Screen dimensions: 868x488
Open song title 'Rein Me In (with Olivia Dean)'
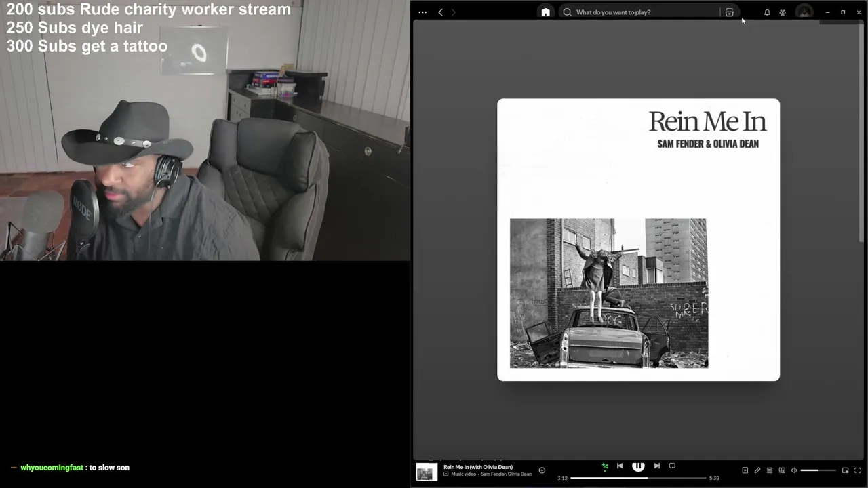pyautogui.click(x=478, y=467)
